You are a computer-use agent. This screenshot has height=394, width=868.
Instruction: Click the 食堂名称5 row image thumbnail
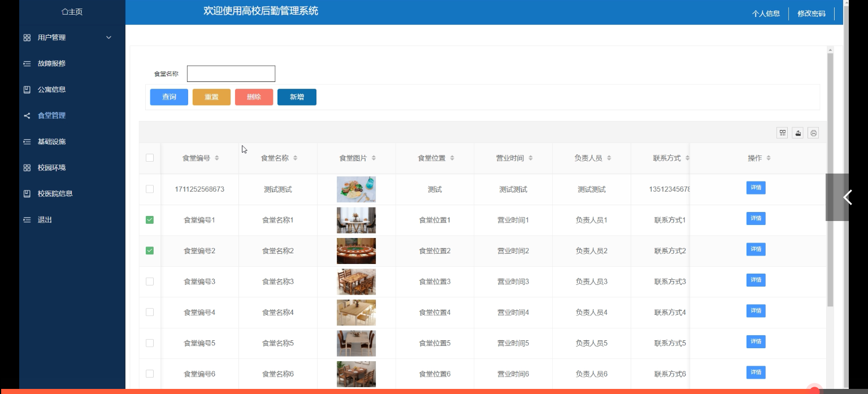pyautogui.click(x=356, y=343)
